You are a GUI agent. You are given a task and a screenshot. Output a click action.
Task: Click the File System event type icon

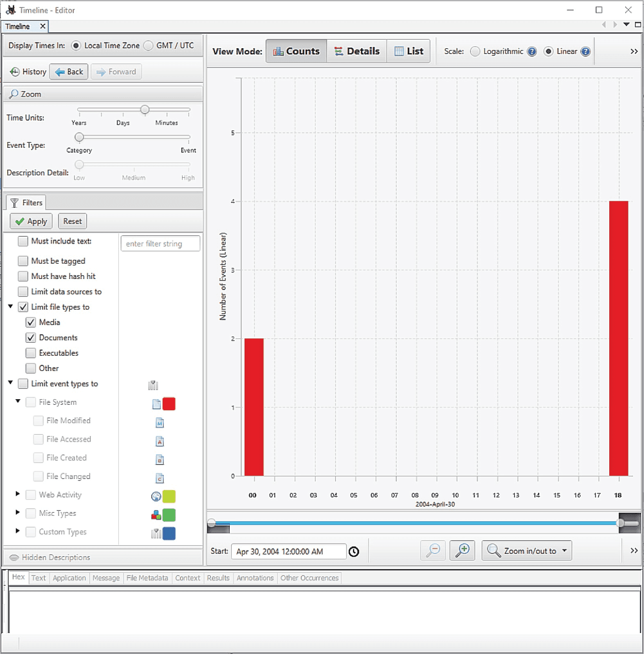pos(157,404)
